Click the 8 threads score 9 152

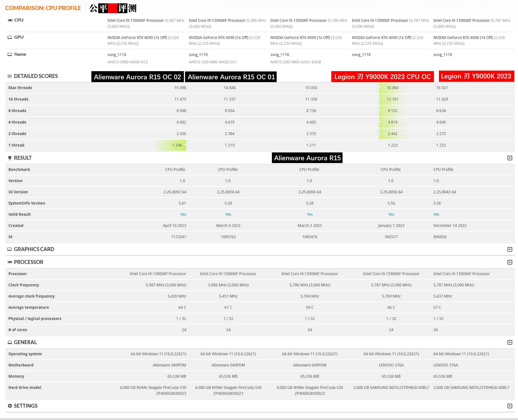(392, 111)
